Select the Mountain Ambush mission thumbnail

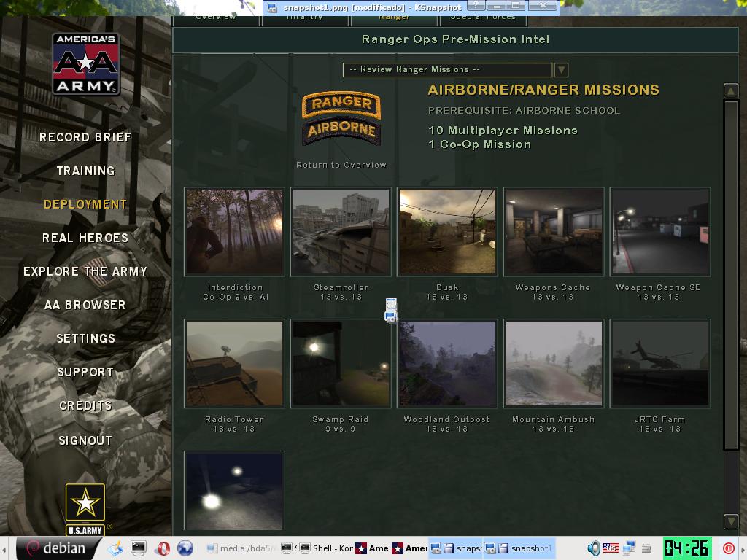(554, 363)
